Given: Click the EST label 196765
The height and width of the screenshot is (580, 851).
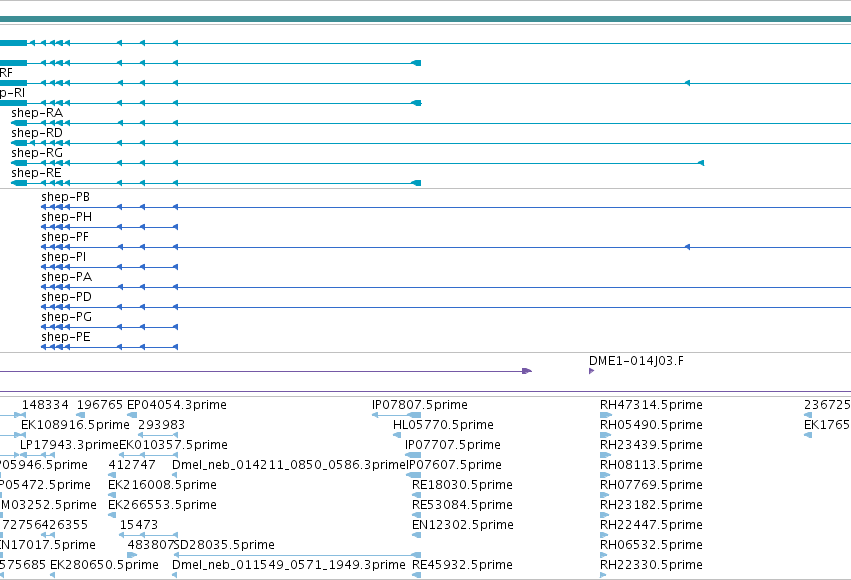Looking at the screenshot, I should tap(100, 405).
